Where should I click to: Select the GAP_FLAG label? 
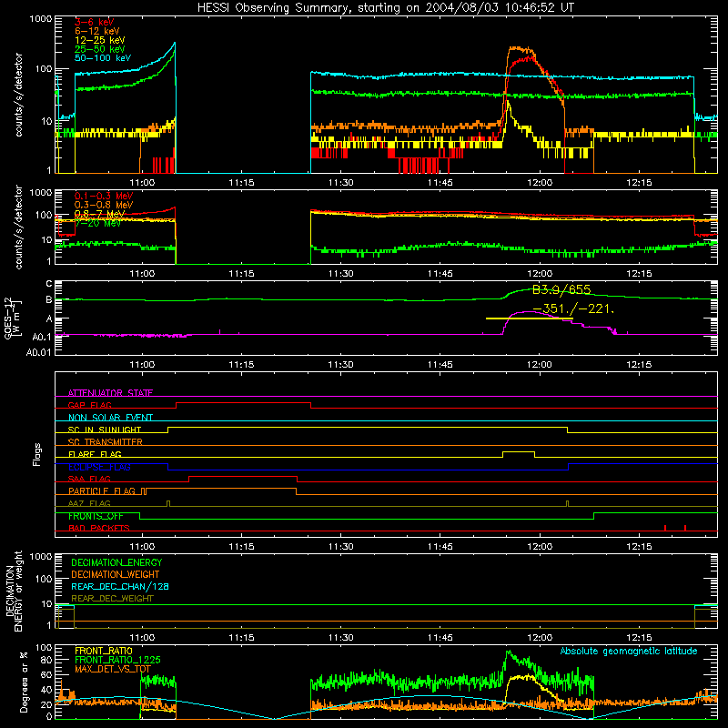[x=89, y=405]
